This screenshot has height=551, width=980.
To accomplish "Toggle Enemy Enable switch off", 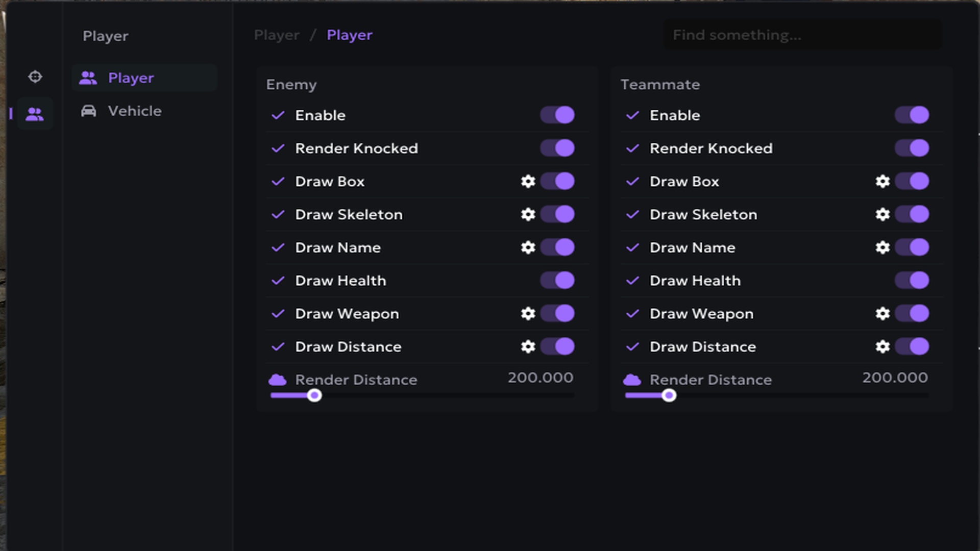I will click(557, 115).
